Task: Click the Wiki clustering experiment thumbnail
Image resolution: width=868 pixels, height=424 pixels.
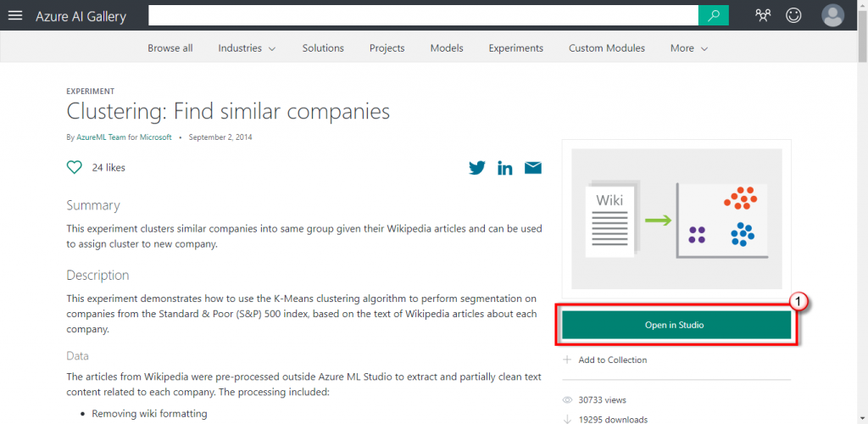Action: 676,219
